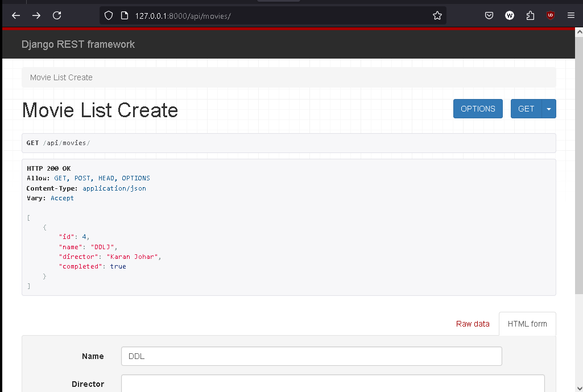The height and width of the screenshot is (392, 583).
Task: Click the "application/json" content type value
Action: click(114, 188)
